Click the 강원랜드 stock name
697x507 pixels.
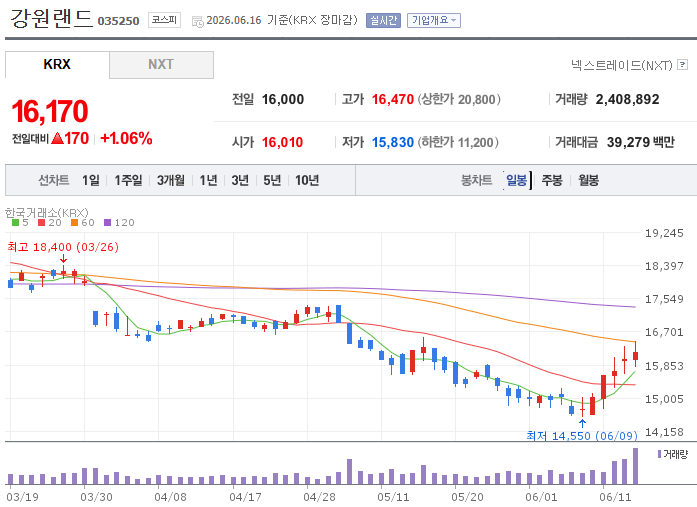click(x=51, y=19)
